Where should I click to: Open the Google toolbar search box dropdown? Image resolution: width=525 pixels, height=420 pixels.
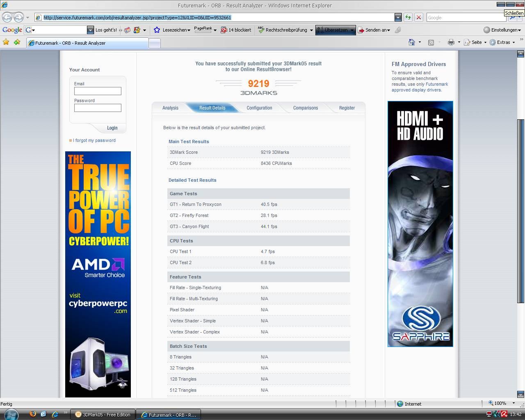90,30
